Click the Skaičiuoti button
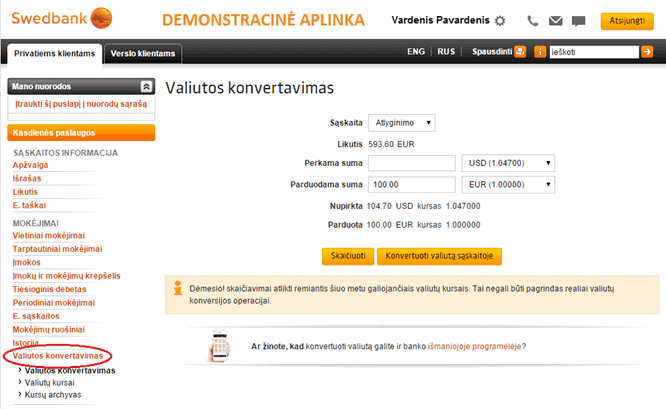 (348, 256)
